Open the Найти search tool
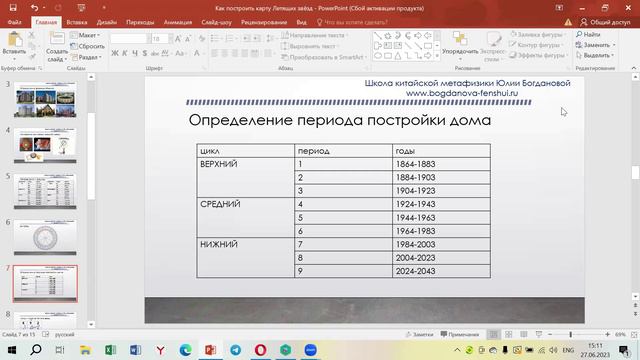This screenshot has height=360, width=640. 588,35
